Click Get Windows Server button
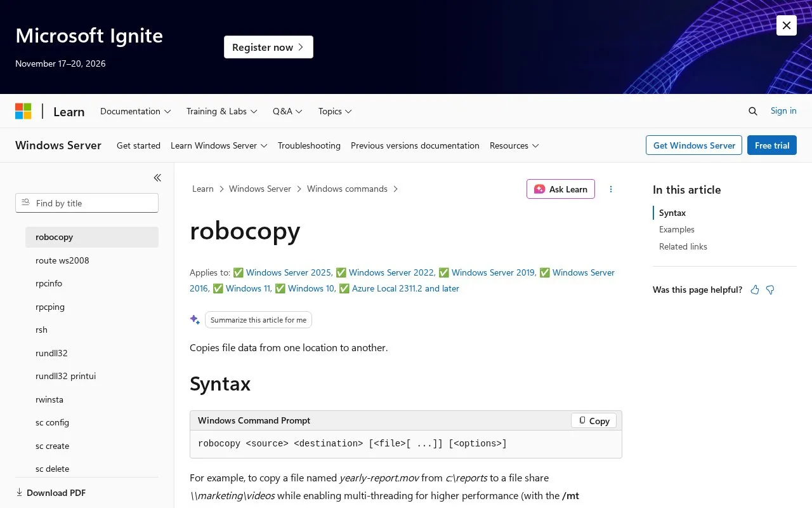Screen dimensions: 812x508 tap(694, 145)
